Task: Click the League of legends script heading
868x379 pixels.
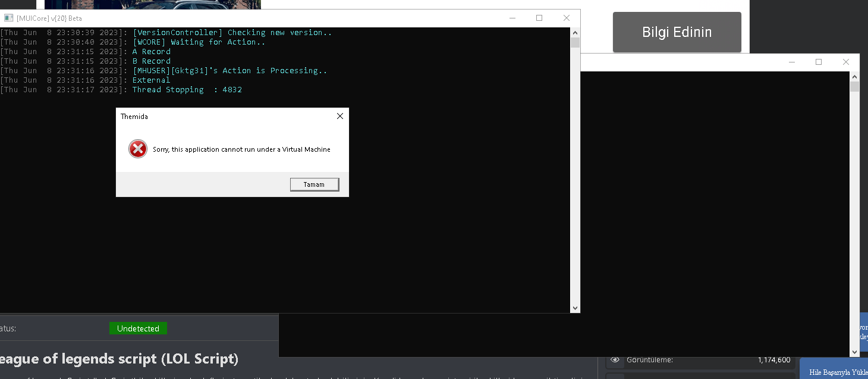Action: coord(119,359)
